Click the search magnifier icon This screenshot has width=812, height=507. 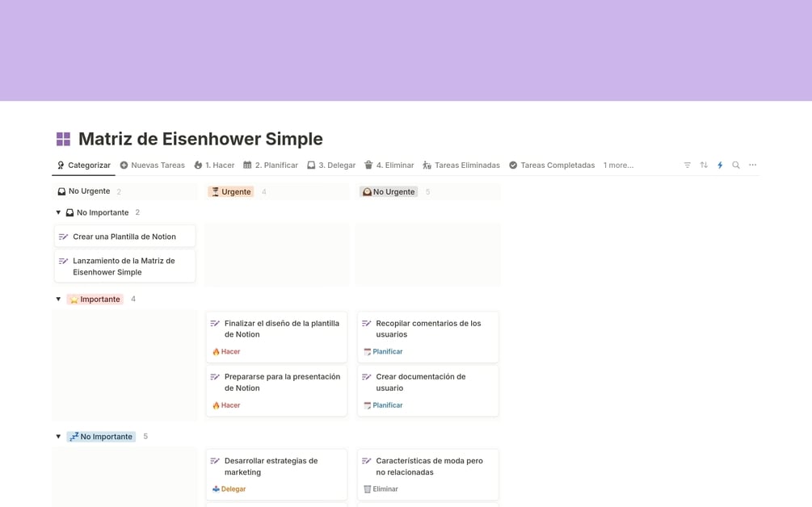736,165
